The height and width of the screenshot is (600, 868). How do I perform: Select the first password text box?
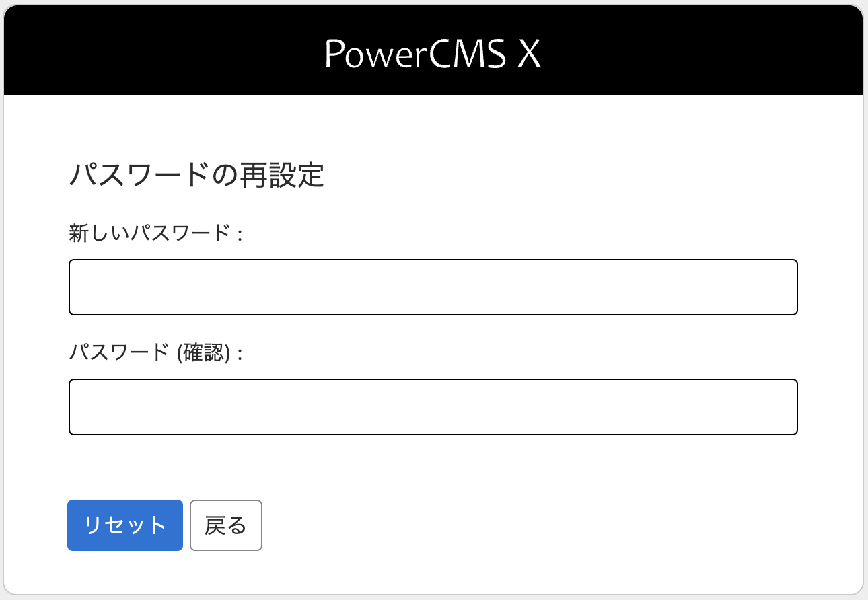[x=433, y=287]
